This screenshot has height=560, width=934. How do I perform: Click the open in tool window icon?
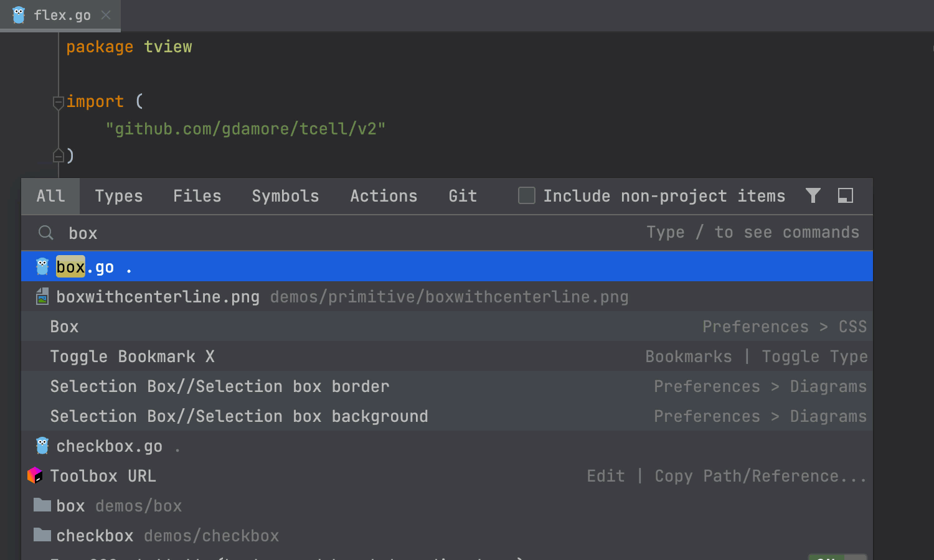845,196
